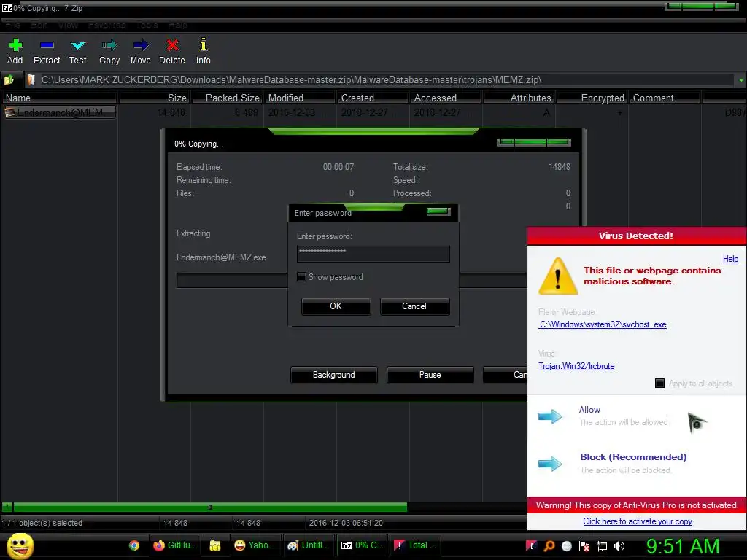Sort by the Size column header
The image size is (747, 560).
point(155,98)
